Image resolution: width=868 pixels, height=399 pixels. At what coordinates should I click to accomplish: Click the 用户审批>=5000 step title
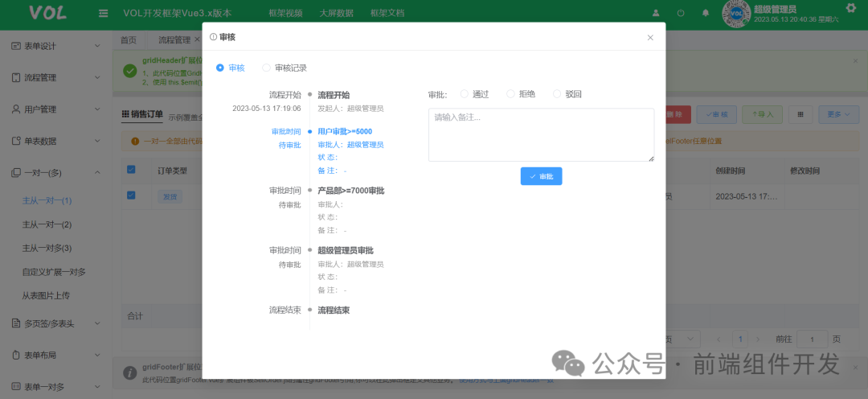(345, 132)
